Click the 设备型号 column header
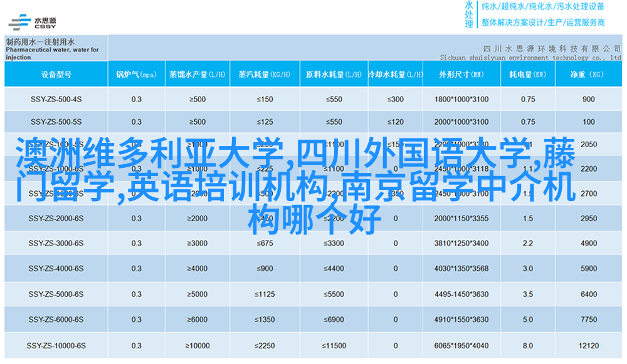 pos(56,75)
